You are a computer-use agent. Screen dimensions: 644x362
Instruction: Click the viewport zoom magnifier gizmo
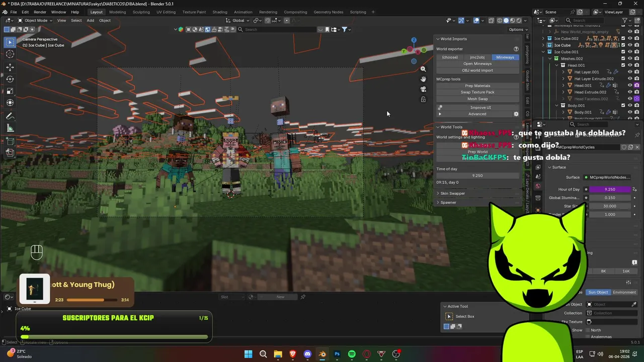[x=423, y=69]
